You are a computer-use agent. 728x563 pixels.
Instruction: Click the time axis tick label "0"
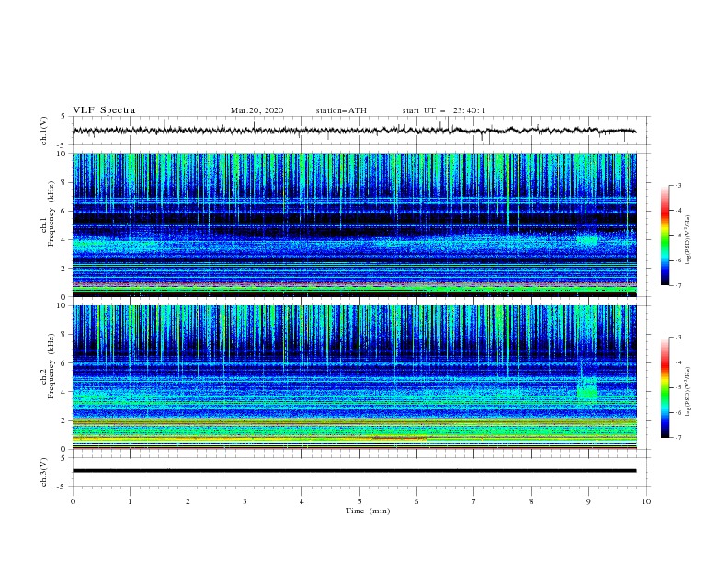pos(73,501)
